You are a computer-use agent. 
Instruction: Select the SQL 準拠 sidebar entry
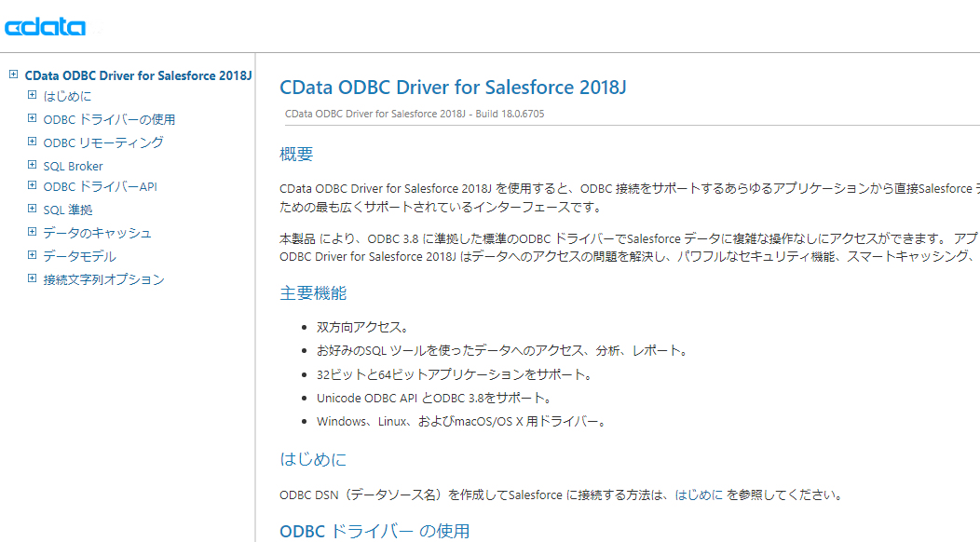tap(71, 210)
